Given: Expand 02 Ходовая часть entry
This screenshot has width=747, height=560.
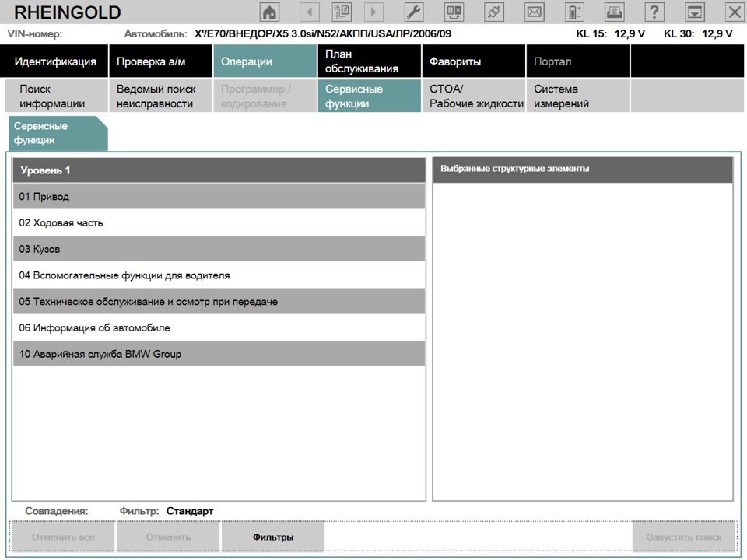Looking at the screenshot, I should (219, 222).
